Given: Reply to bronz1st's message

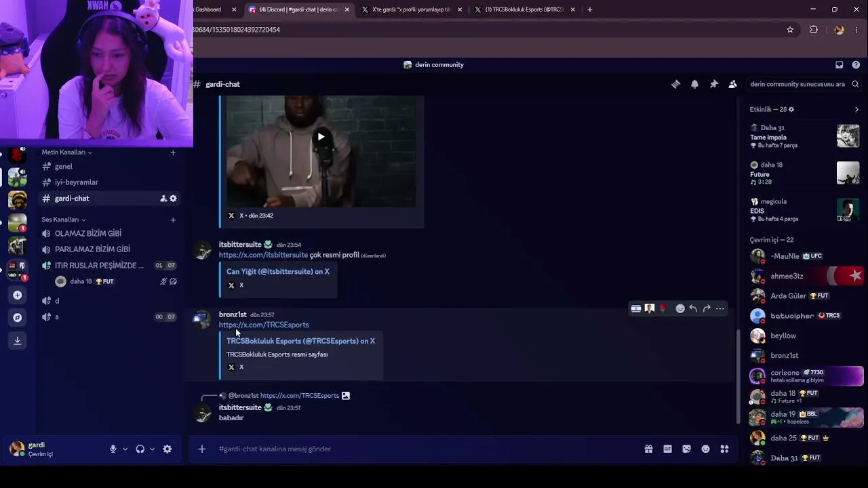Looking at the screenshot, I should 693,308.
